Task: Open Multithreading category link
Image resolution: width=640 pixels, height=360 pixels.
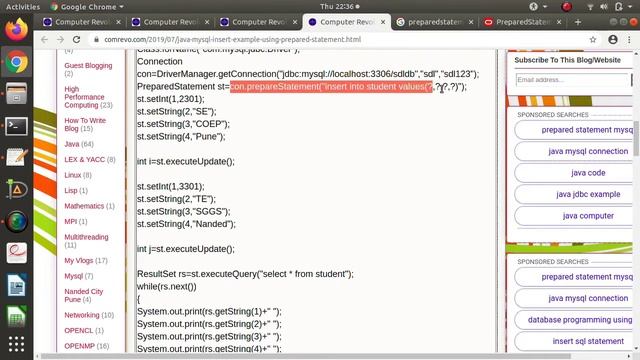Action: pos(86,237)
